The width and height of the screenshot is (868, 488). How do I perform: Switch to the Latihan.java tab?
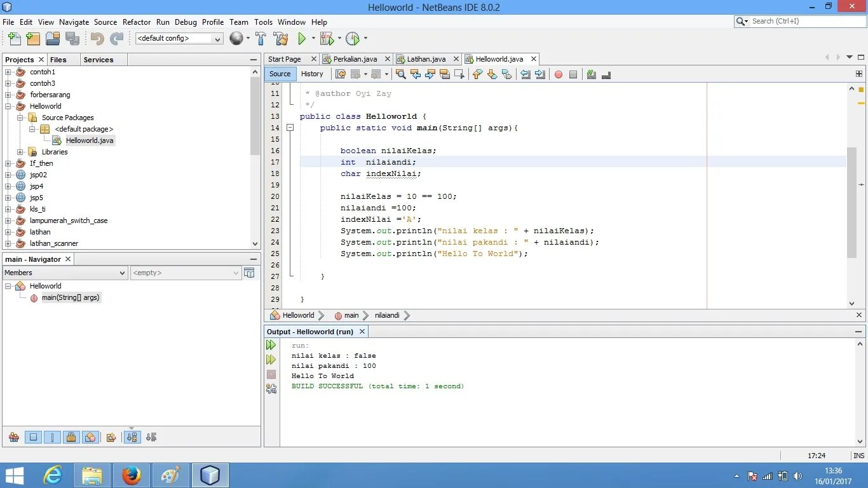(x=426, y=59)
